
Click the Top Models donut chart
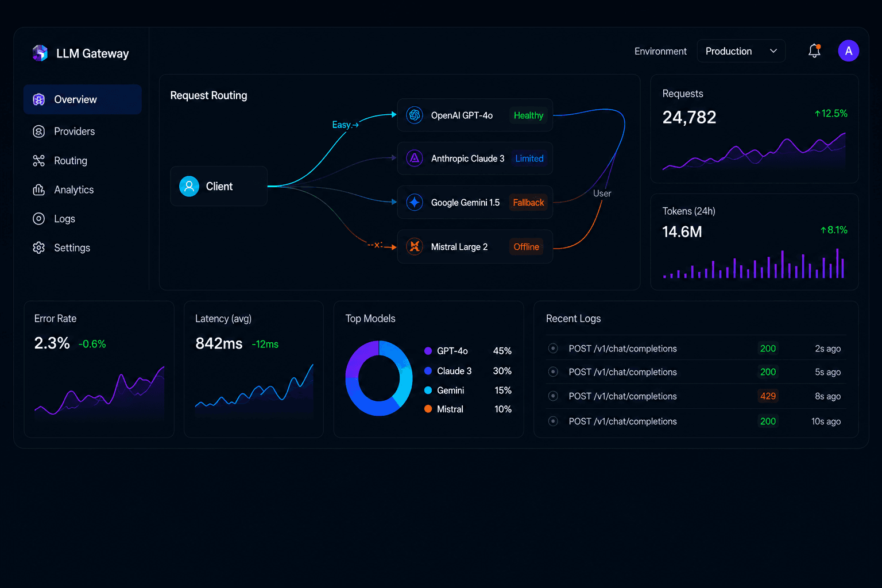(x=379, y=378)
